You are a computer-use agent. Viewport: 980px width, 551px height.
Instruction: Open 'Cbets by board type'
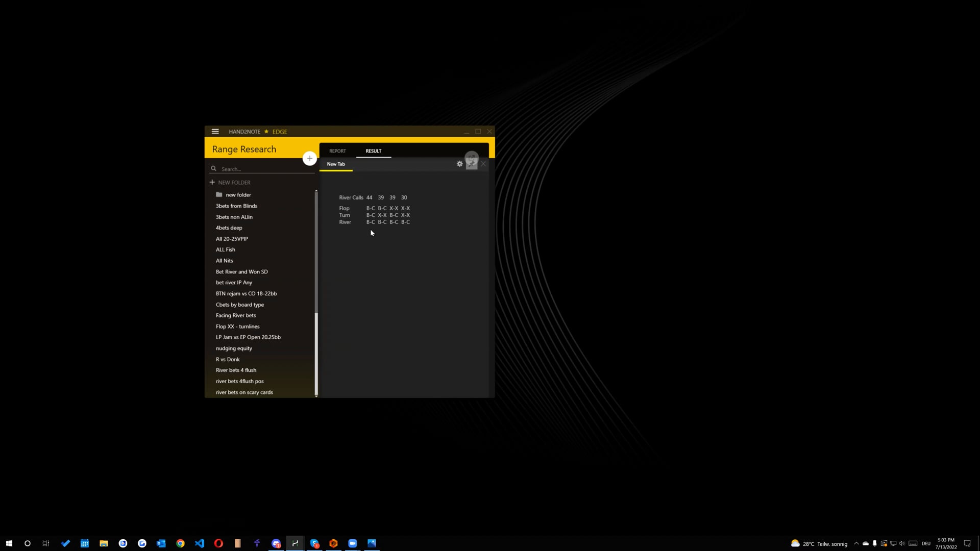239,305
